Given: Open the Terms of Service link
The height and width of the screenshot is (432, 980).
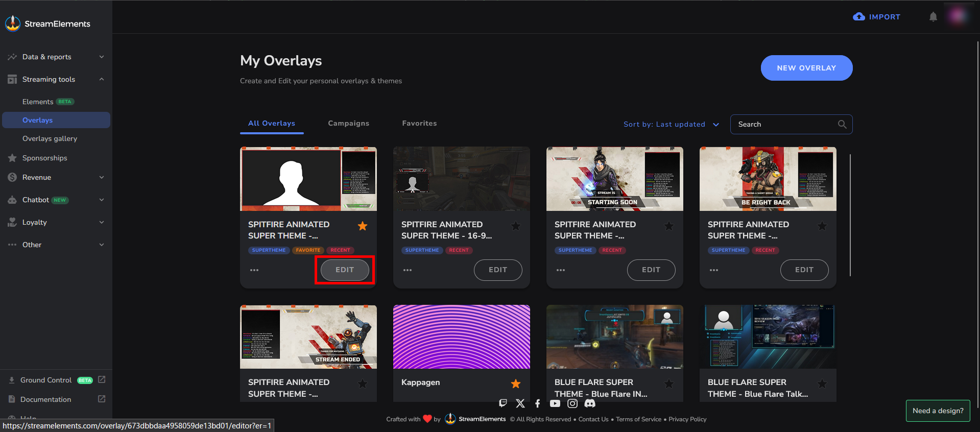Looking at the screenshot, I should (x=638, y=419).
